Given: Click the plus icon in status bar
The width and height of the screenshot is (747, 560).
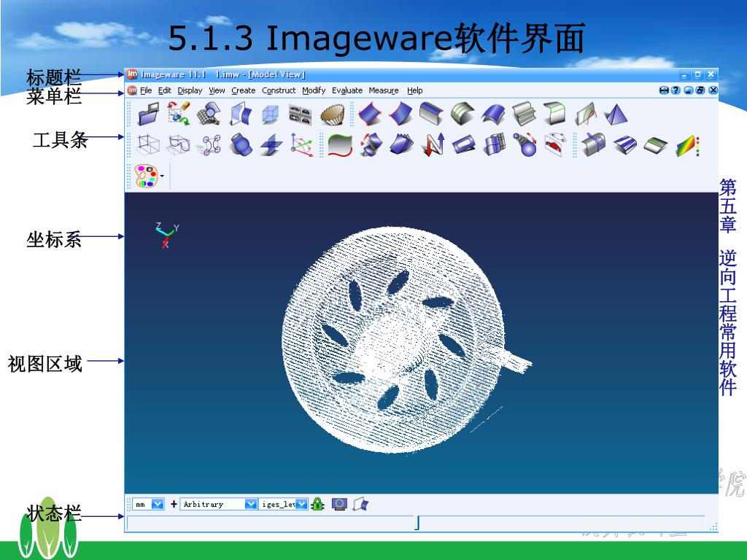Looking at the screenshot, I should (x=174, y=504).
